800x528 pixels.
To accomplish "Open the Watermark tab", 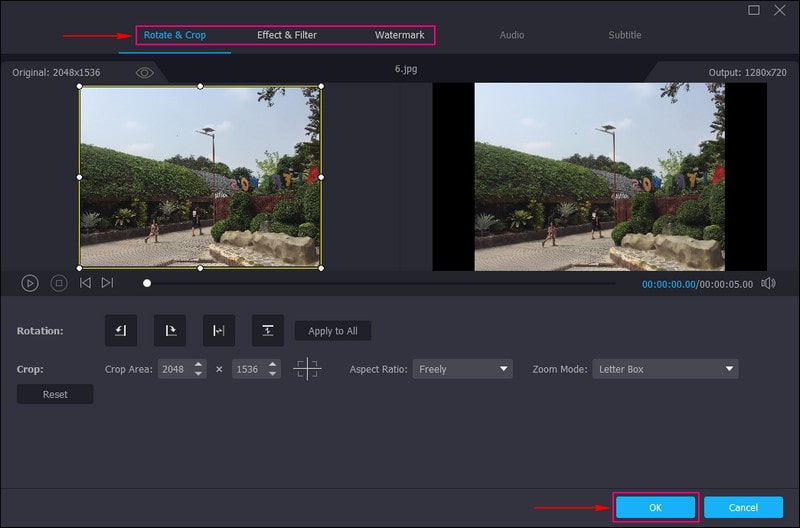I will pos(399,35).
